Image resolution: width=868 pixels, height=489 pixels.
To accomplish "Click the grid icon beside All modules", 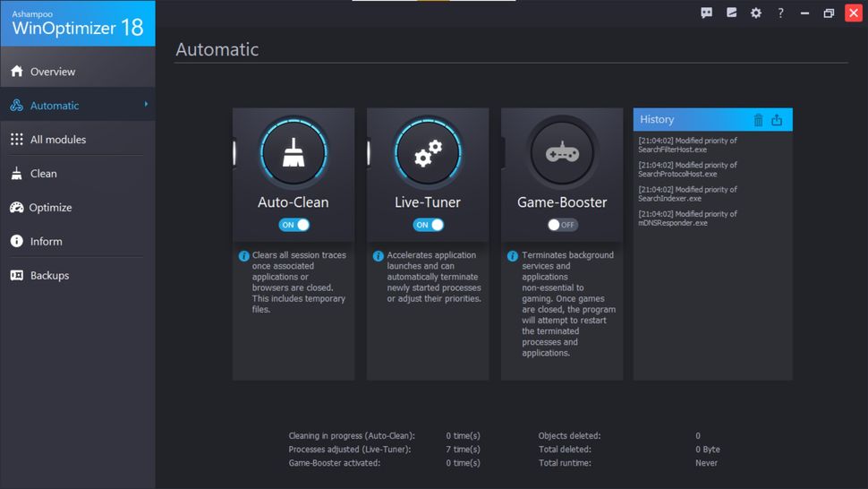I will coord(17,139).
